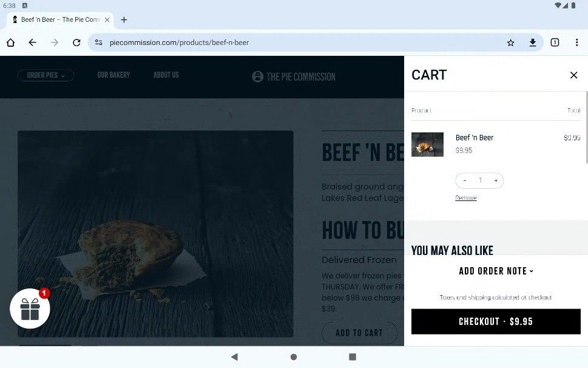588x368 pixels.
Task: Expand the Add Order Note section
Action: (x=496, y=271)
